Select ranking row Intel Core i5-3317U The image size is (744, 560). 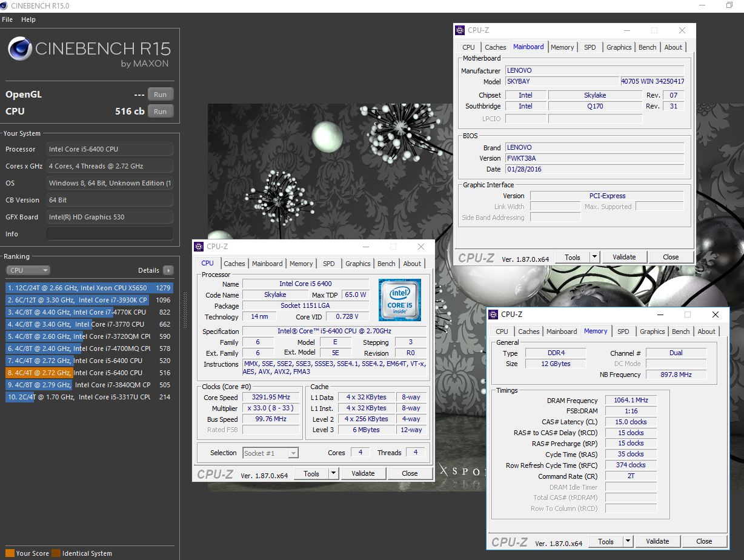90,397
